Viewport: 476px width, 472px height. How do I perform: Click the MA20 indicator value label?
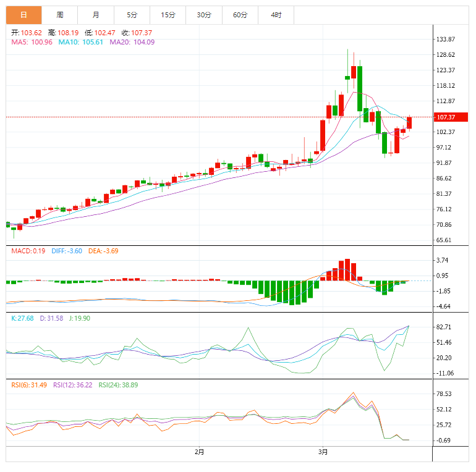click(132, 42)
